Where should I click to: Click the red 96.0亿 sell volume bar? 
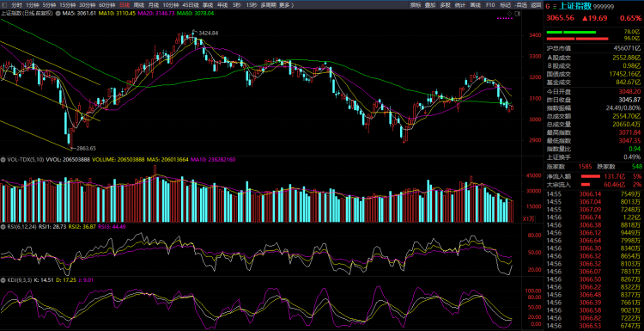(x=578, y=39)
